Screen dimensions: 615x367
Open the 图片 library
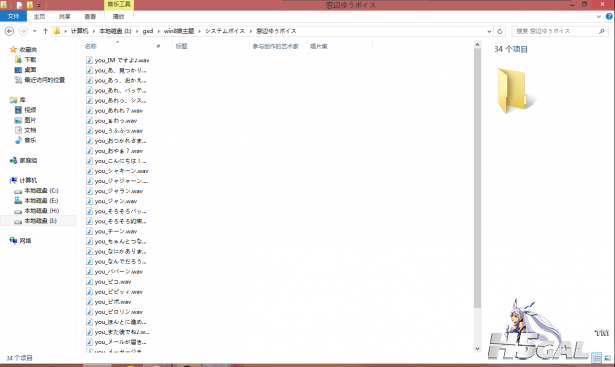point(30,120)
